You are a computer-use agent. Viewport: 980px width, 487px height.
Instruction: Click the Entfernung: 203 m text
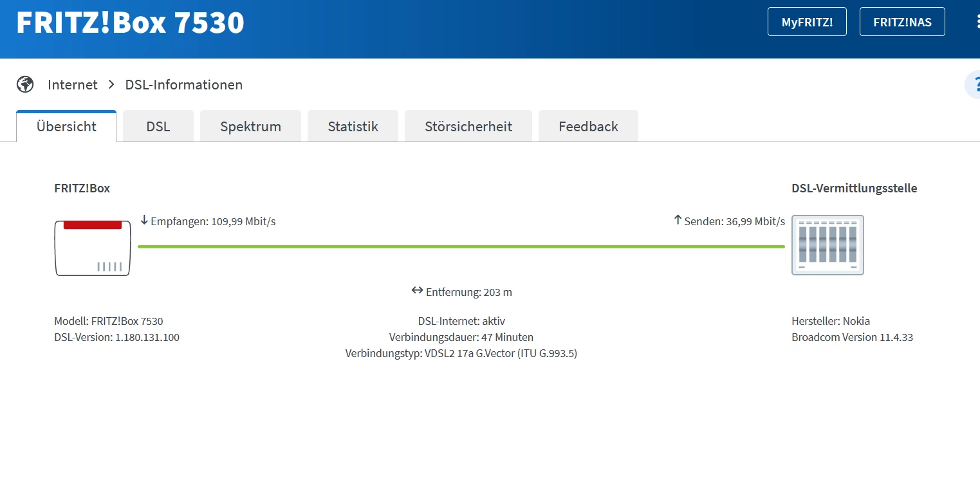point(469,292)
